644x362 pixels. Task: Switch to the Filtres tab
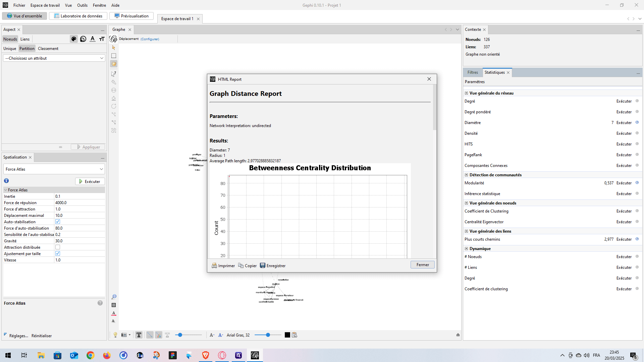point(473,72)
